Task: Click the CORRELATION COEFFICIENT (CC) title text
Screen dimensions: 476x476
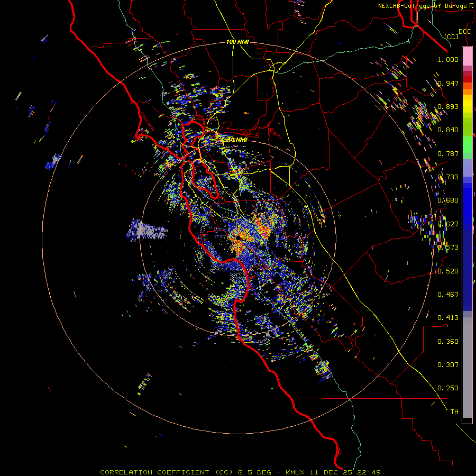Action: coord(167,472)
